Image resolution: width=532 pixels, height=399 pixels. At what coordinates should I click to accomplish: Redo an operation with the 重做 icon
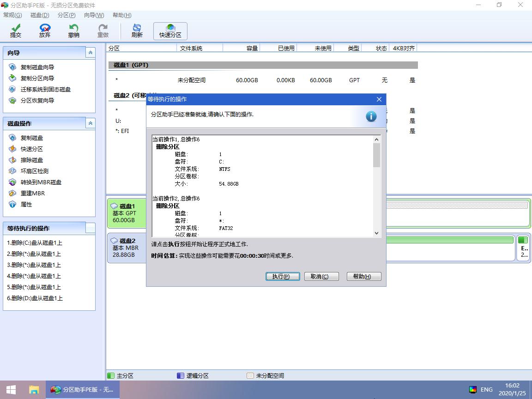[x=103, y=30]
